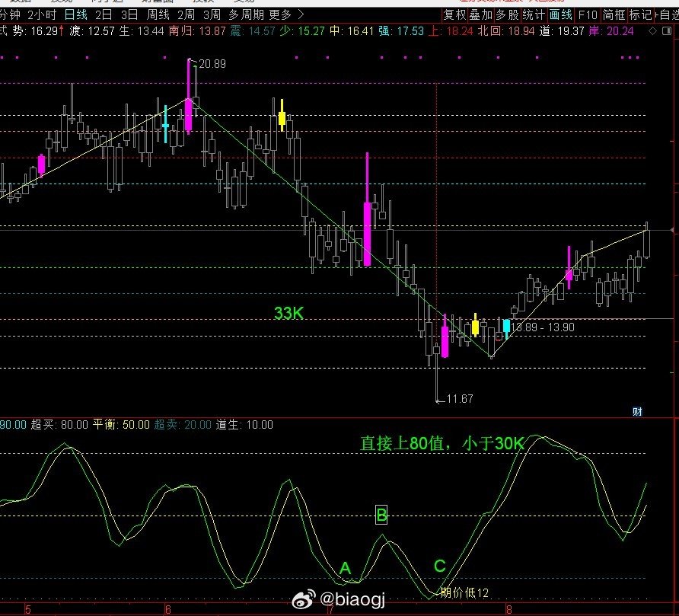Click the 20.89 high price label
679x616 pixels.
pyautogui.click(x=212, y=64)
